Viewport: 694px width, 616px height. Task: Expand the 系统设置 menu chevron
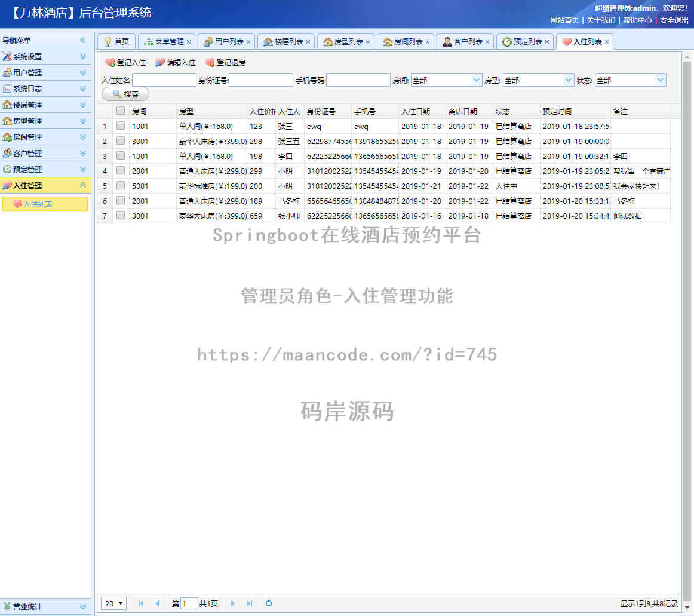pyautogui.click(x=83, y=56)
